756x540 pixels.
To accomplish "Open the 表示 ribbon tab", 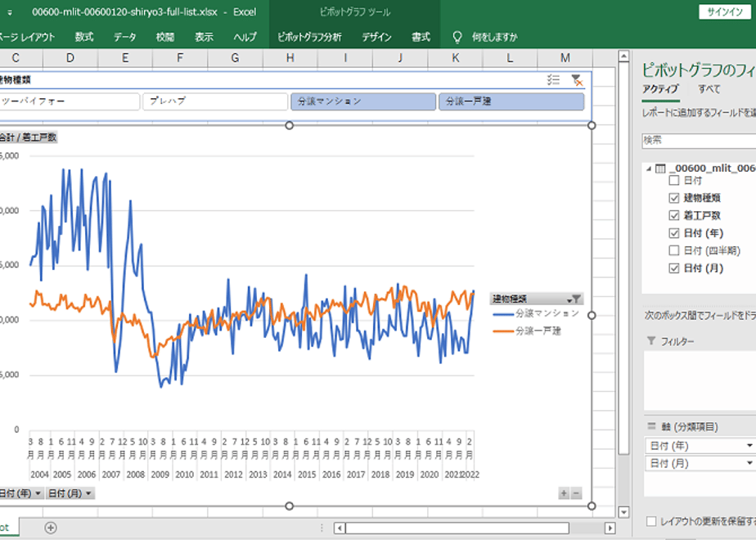I will click(204, 37).
